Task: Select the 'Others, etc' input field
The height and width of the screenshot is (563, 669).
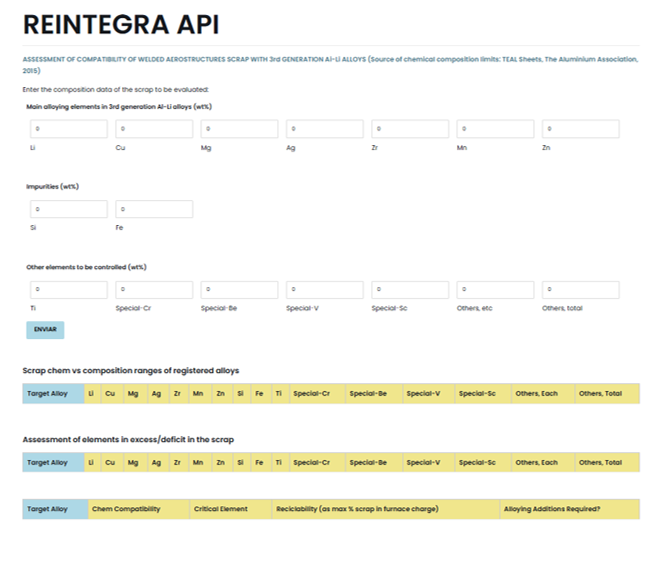Action: (x=495, y=290)
